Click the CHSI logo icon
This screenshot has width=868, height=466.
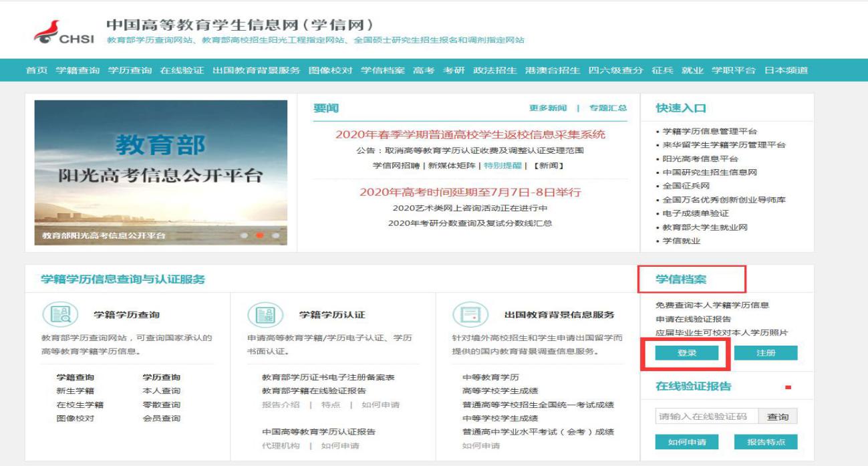coord(45,32)
